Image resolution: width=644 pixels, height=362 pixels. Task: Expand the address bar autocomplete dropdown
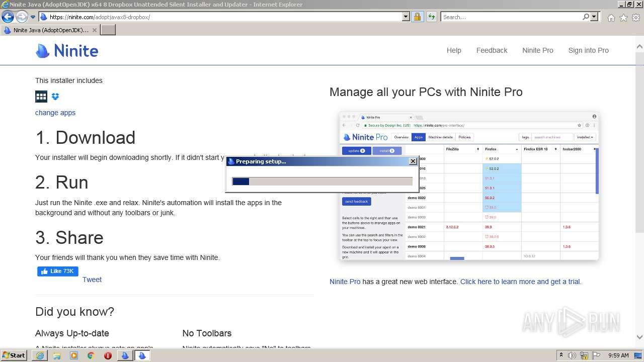406,17
